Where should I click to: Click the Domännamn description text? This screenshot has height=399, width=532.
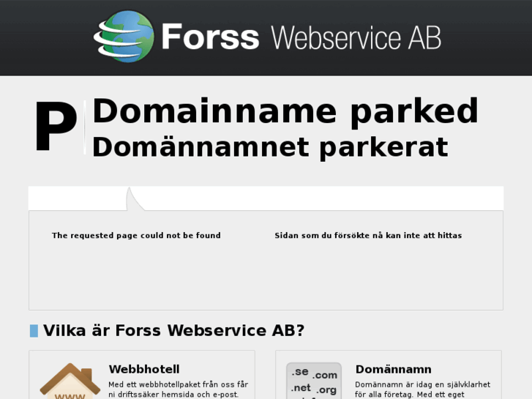tap(422, 389)
